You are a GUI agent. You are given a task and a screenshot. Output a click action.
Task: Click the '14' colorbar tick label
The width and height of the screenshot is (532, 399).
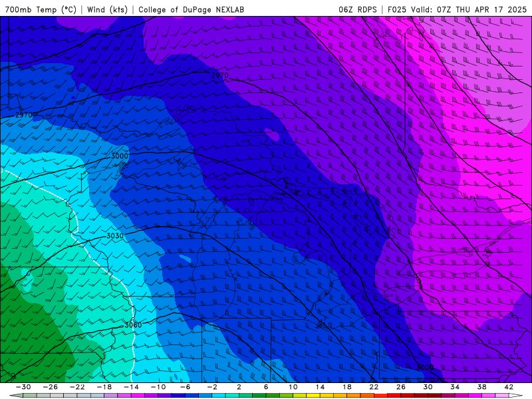click(320, 387)
